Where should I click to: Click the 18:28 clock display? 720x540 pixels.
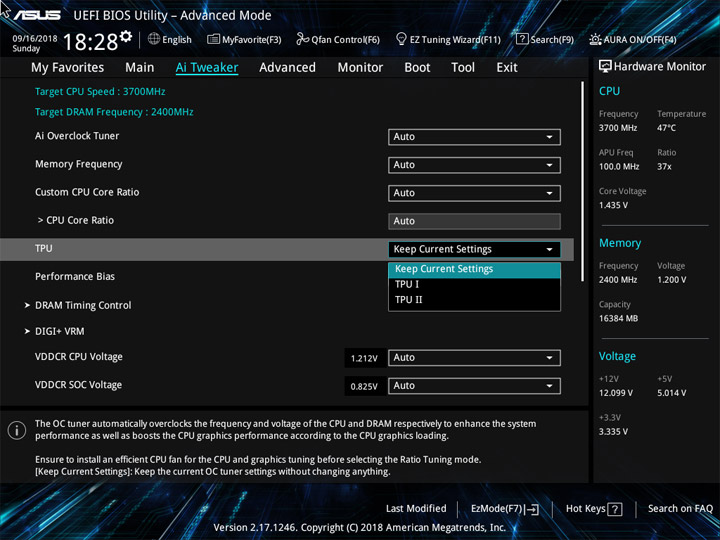pyautogui.click(x=90, y=42)
